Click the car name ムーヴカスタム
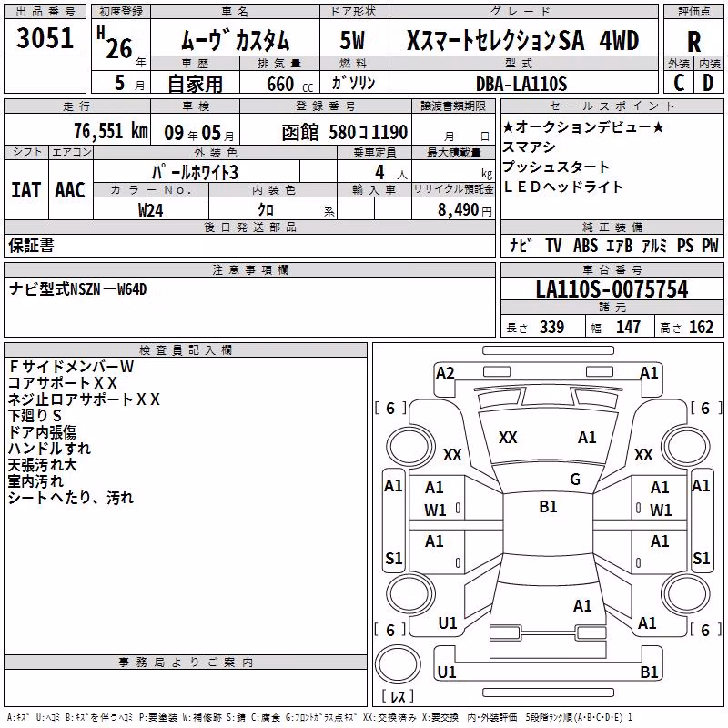The image size is (728, 728). point(235,40)
